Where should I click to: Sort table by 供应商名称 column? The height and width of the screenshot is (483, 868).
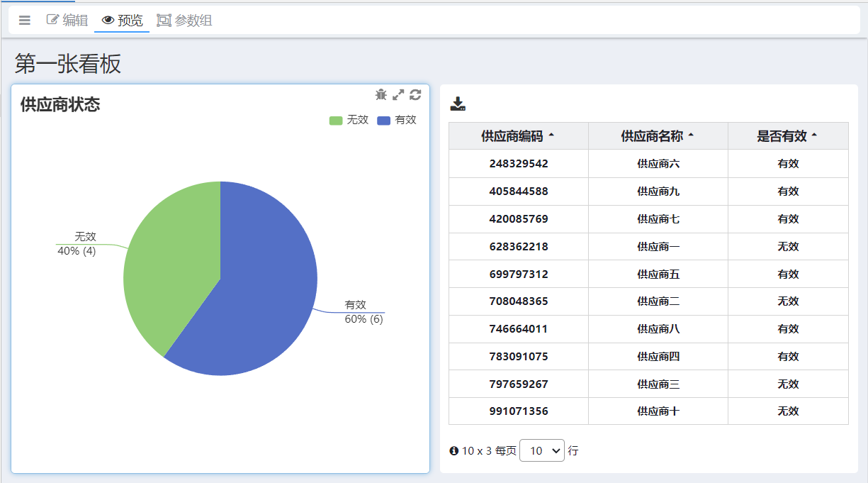click(x=657, y=136)
